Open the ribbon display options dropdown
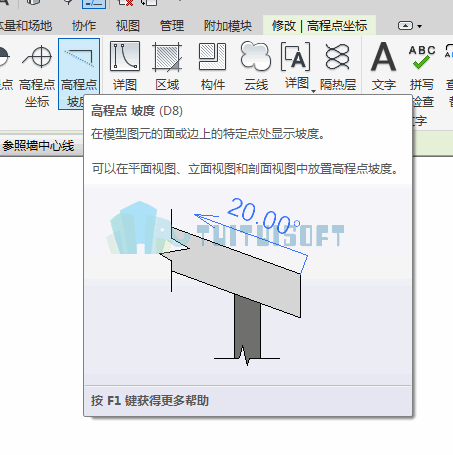 (x=410, y=26)
